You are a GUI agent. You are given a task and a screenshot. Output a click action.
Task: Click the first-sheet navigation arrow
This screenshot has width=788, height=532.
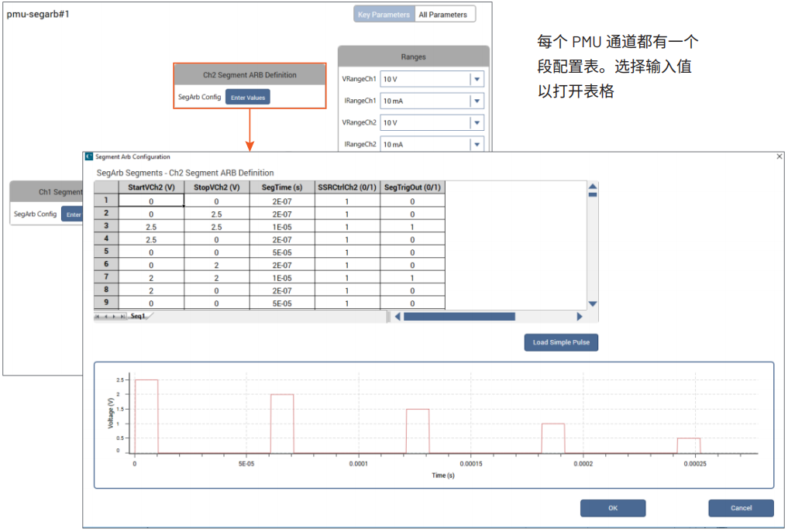pos(98,317)
